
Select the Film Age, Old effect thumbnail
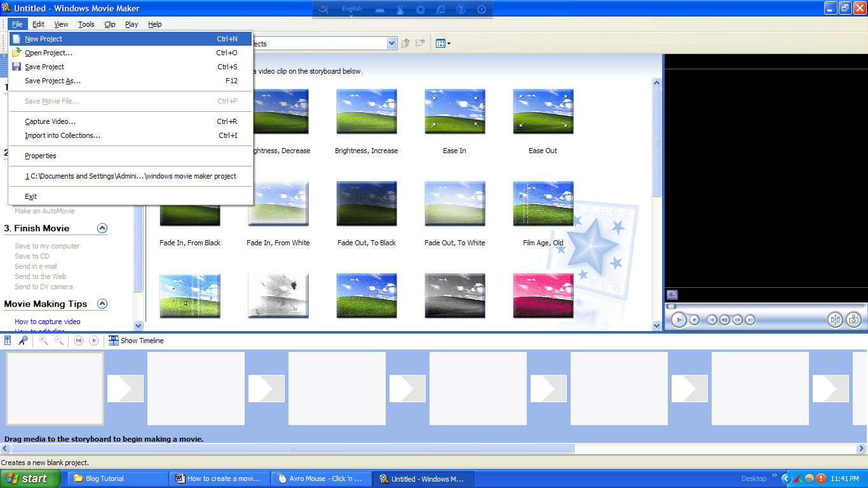click(543, 203)
